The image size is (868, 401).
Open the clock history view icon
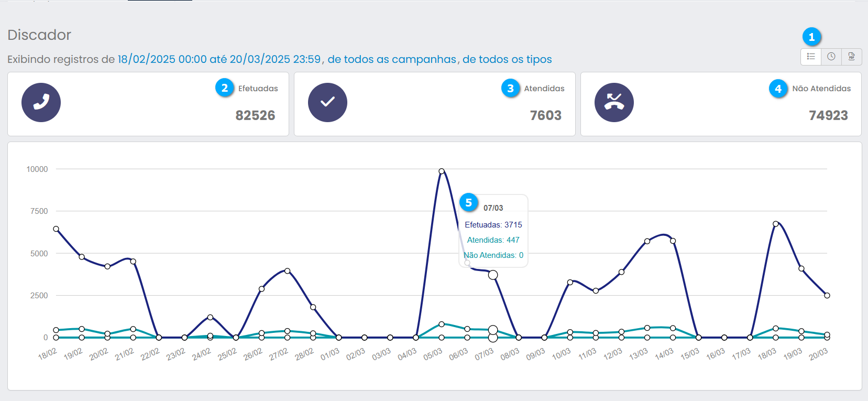pyautogui.click(x=831, y=57)
